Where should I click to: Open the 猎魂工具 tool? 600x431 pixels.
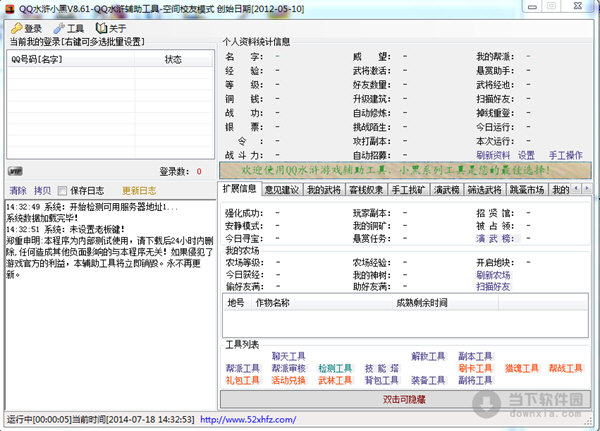point(522,368)
